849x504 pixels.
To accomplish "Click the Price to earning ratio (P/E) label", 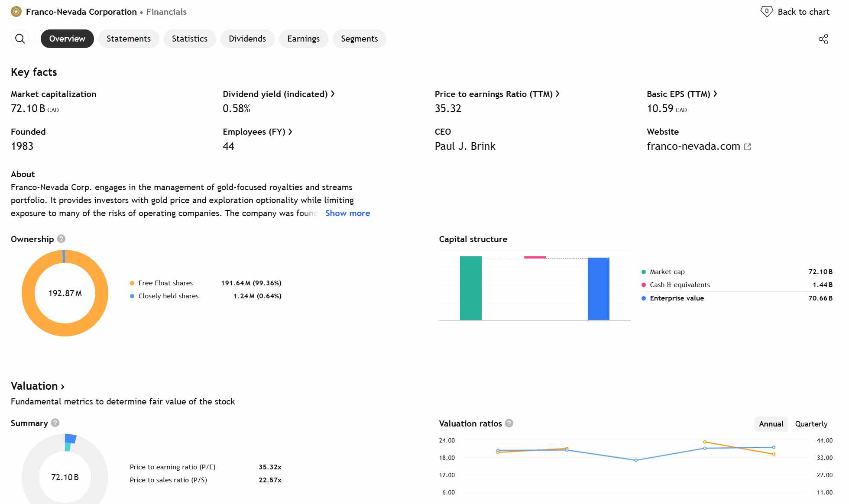I will click(x=173, y=467).
